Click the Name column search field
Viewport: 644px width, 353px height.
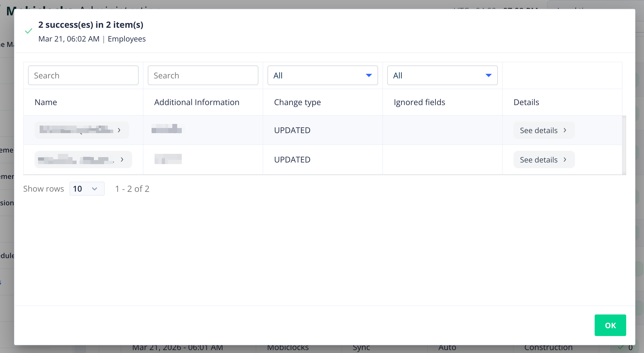83,75
